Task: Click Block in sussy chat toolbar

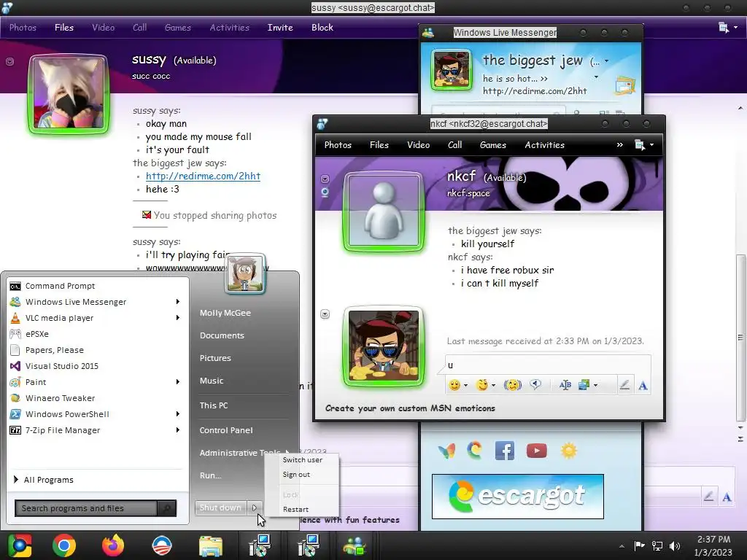Action: point(322,28)
